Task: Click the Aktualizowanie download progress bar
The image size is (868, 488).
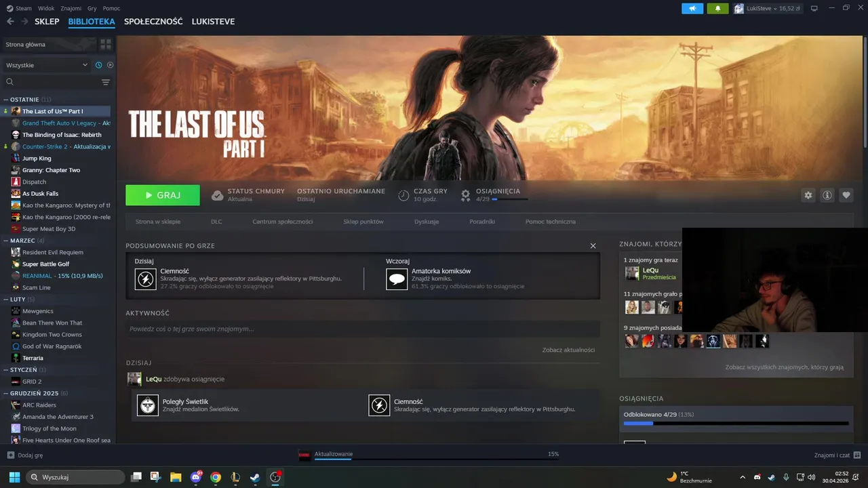Action: click(x=436, y=459)
